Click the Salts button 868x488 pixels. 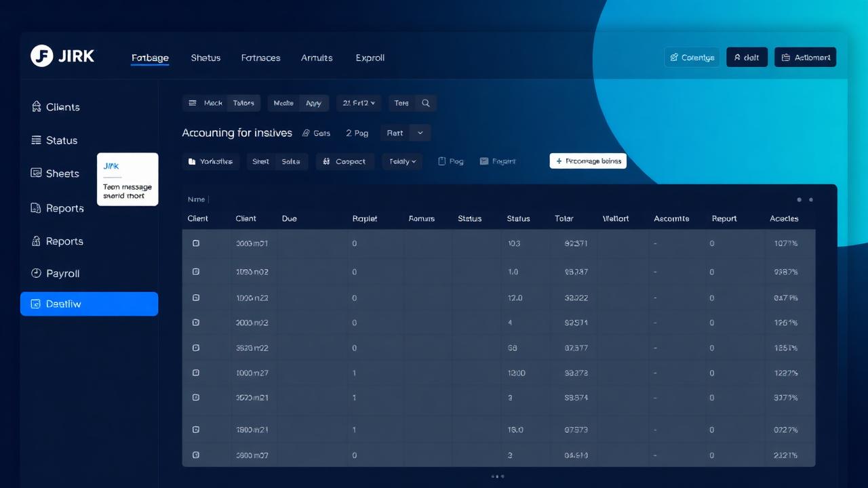click(x=292, y=161)
